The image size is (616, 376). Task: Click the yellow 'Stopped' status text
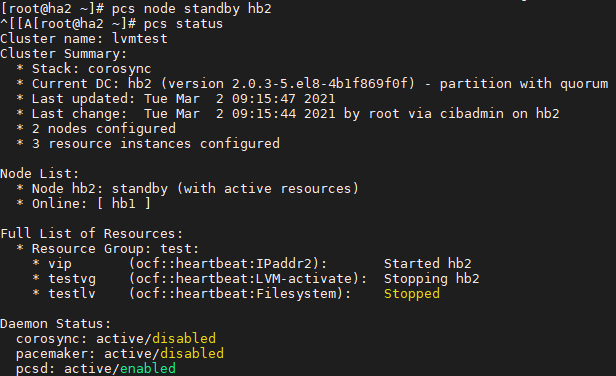pos(412,293)
